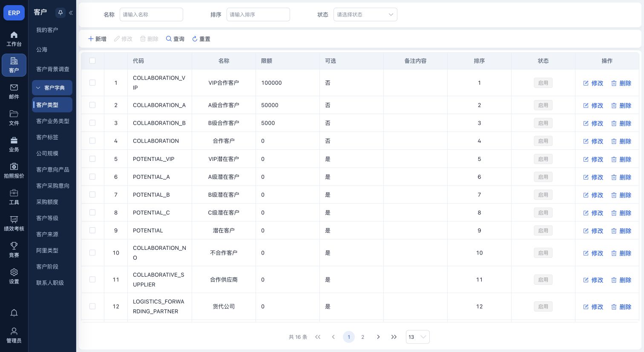This screenshot has height=352, width=644.
Task: Jump to the last page
Action: tap(394, 337)
